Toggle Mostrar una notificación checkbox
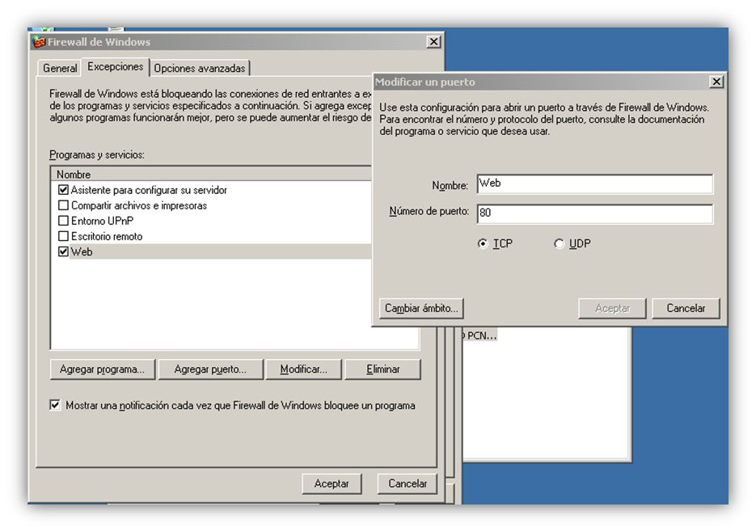 click(x=55, y=405)
